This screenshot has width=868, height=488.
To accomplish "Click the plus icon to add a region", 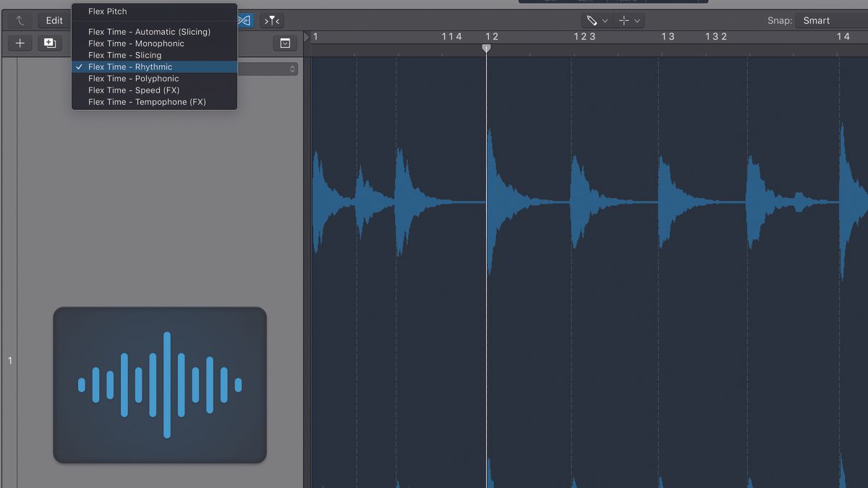I will [x=19, y=43].
